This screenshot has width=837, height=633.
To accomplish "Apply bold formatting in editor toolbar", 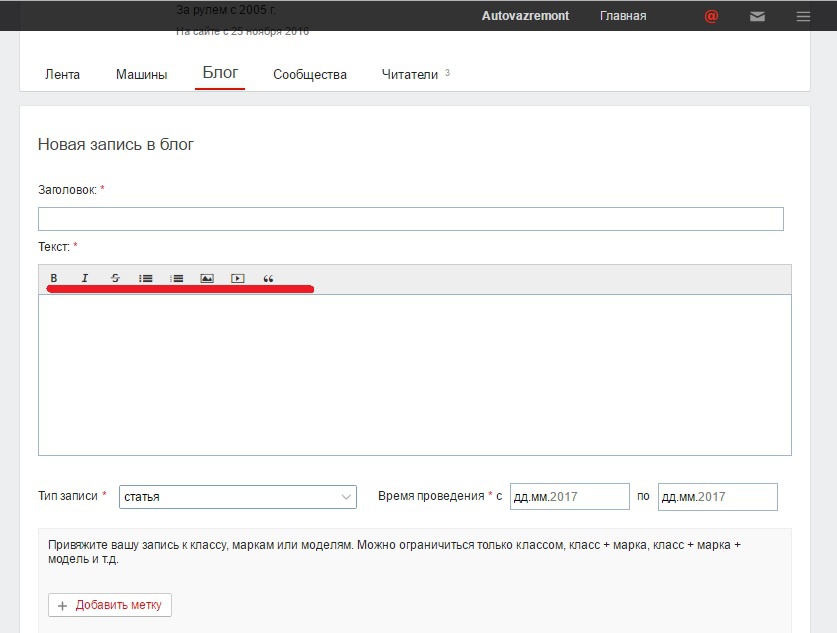I will (x=54, y=278).
